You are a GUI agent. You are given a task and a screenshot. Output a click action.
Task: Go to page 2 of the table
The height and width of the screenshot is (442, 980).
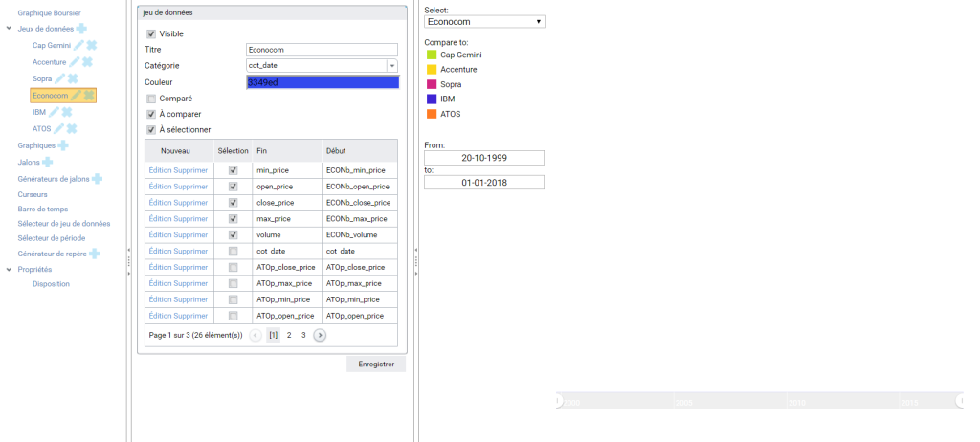point(289,335)
